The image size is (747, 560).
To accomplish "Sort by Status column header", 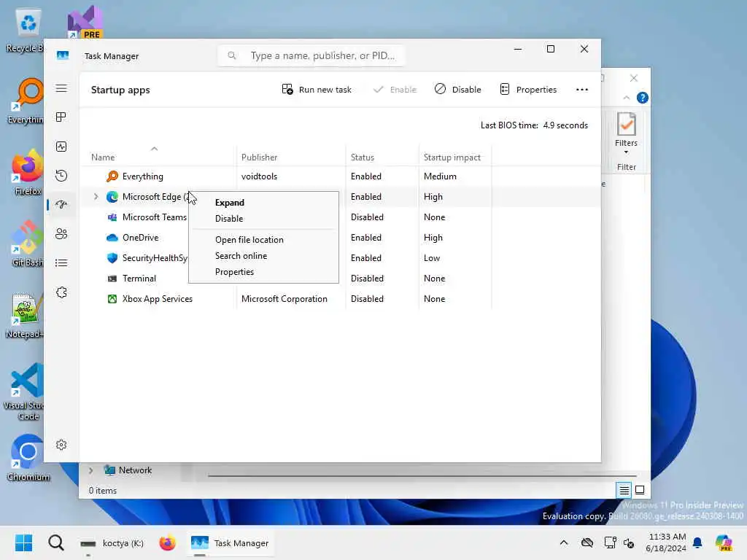I will (x=362, y=157).
